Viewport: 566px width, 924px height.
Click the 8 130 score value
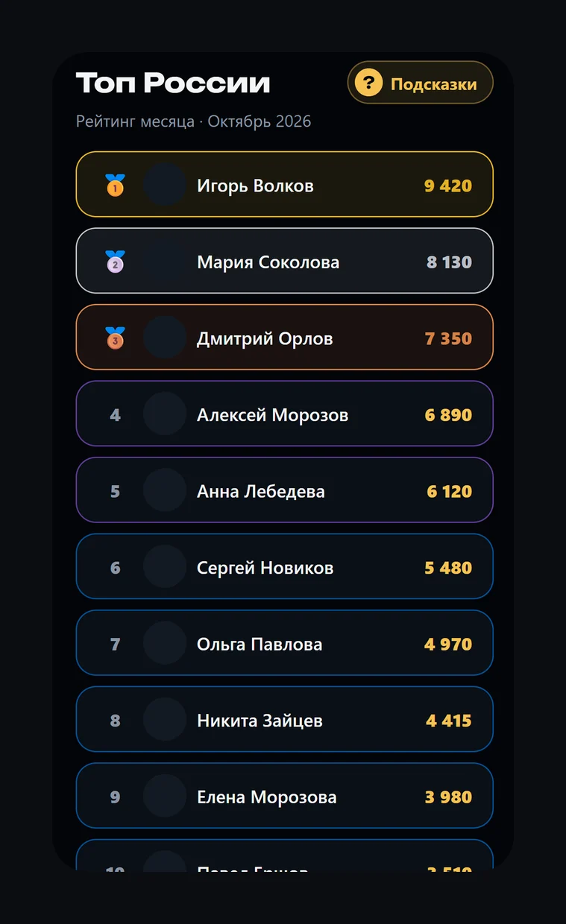click(450, 262)
